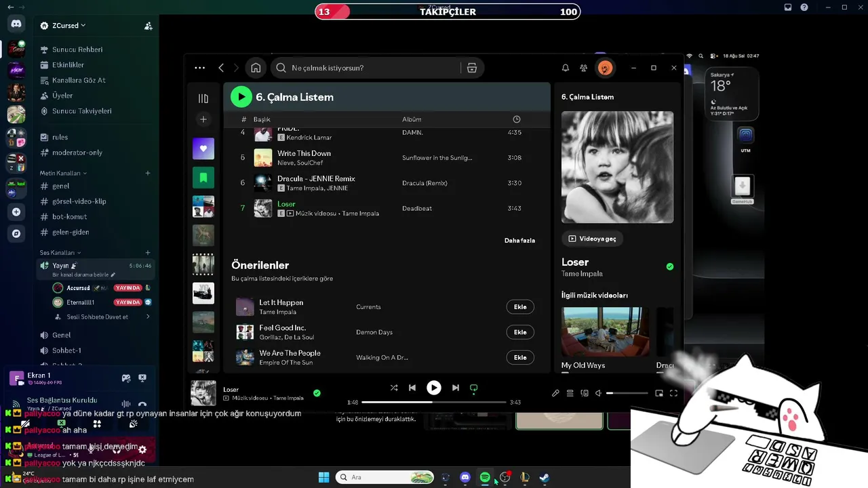This screenshot has width=868, height=488.
Task: Open the Windows Start menu
Action: coord(324,477)
